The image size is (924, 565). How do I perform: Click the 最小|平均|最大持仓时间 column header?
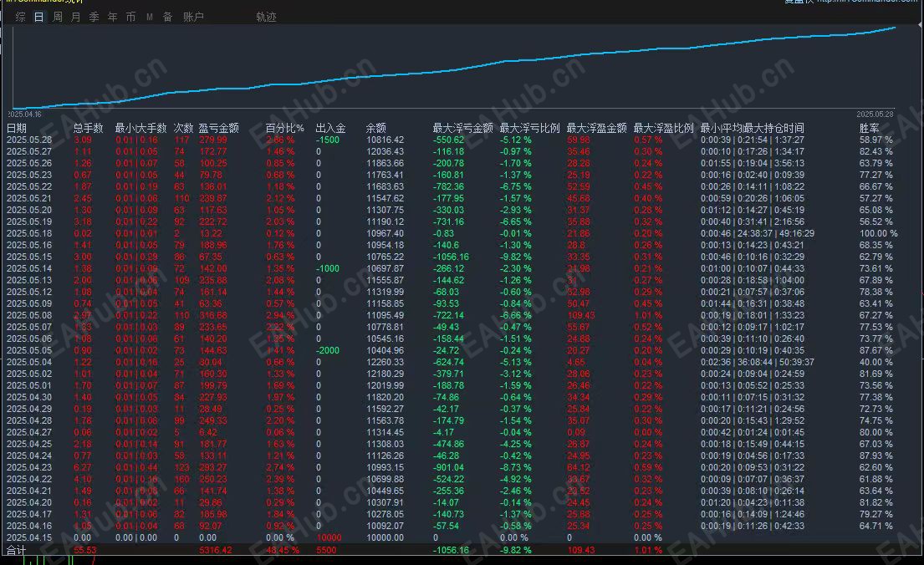click(752, 128)
